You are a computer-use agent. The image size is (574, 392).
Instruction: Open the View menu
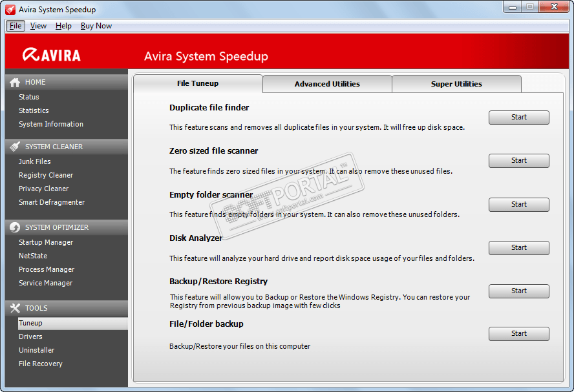[x=38, y=26]
